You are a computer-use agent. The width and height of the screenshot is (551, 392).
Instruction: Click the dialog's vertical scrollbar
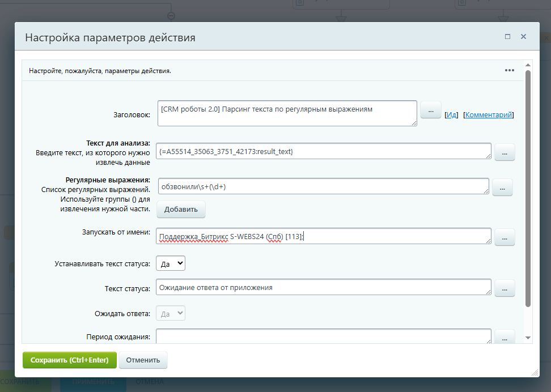[528, 187]
